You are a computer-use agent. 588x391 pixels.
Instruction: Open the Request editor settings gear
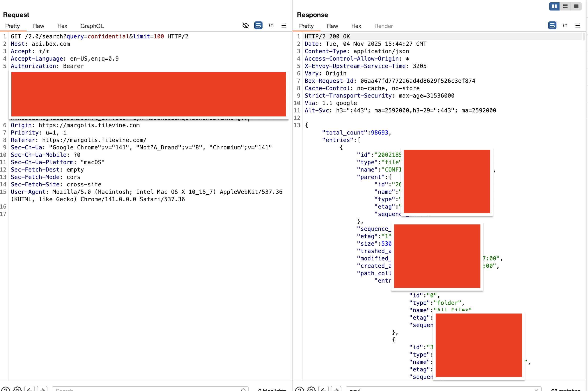click(x=17, y=389)
